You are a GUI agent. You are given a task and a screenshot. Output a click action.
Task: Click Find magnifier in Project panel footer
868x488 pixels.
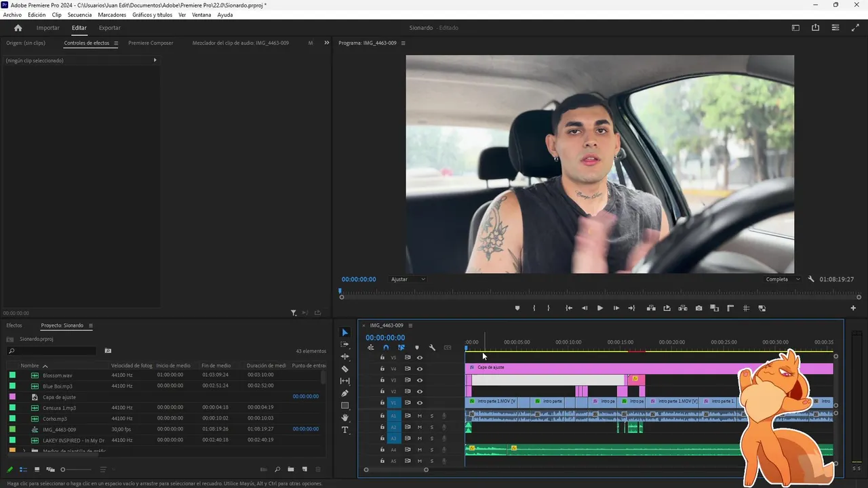(x=277, y=470)
